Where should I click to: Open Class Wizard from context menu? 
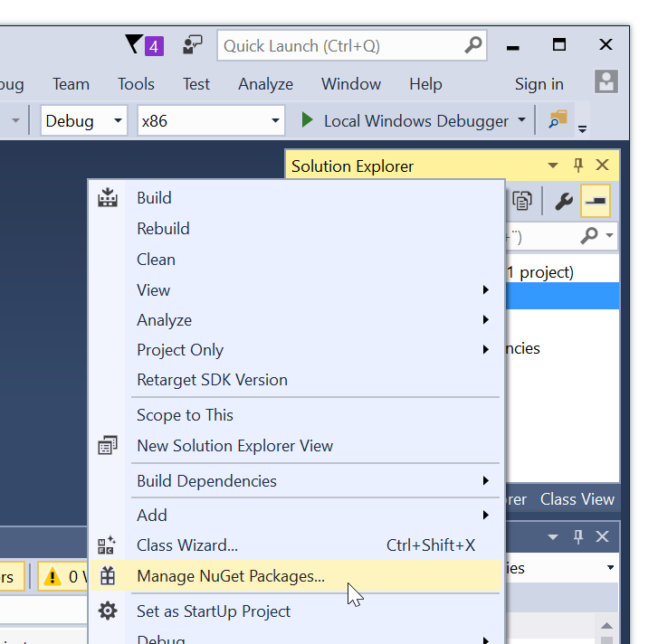[x=295, y=545]
